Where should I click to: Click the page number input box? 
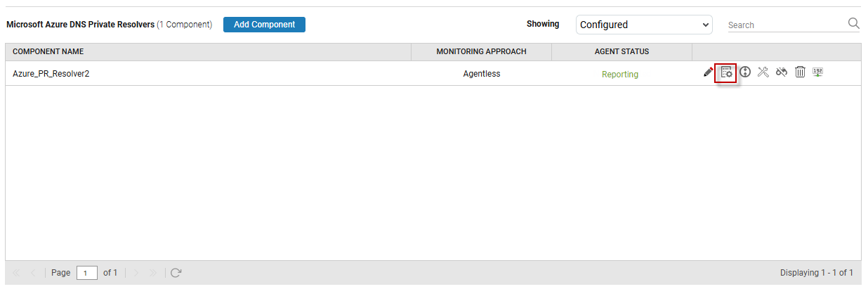coord(86,273)
